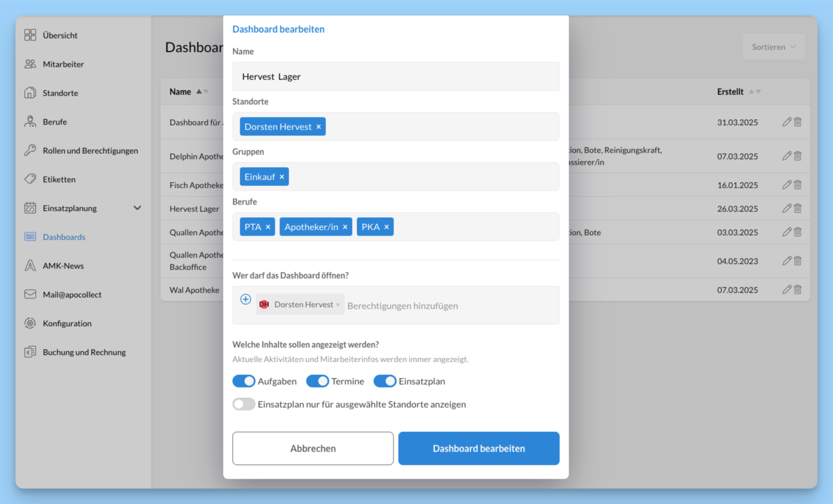The width and height of the screenshot is (833, 504).
Task: Toggle the Termine switch off
Action: pyautogui.click(x=317, y=381)
